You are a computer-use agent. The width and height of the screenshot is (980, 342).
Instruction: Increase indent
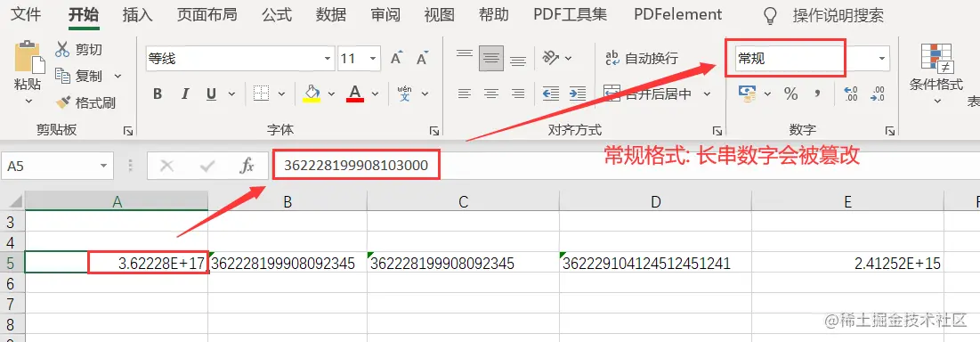pos(577,94)
